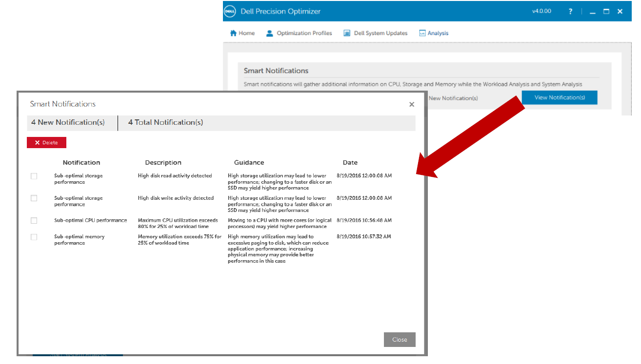Click the Description column header
The image size is (641, 364).
pyautogui.click(x=163, y=163)
